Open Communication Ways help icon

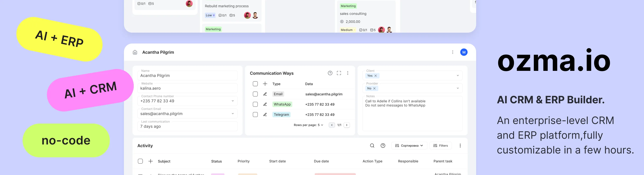(x=330, y=73)
